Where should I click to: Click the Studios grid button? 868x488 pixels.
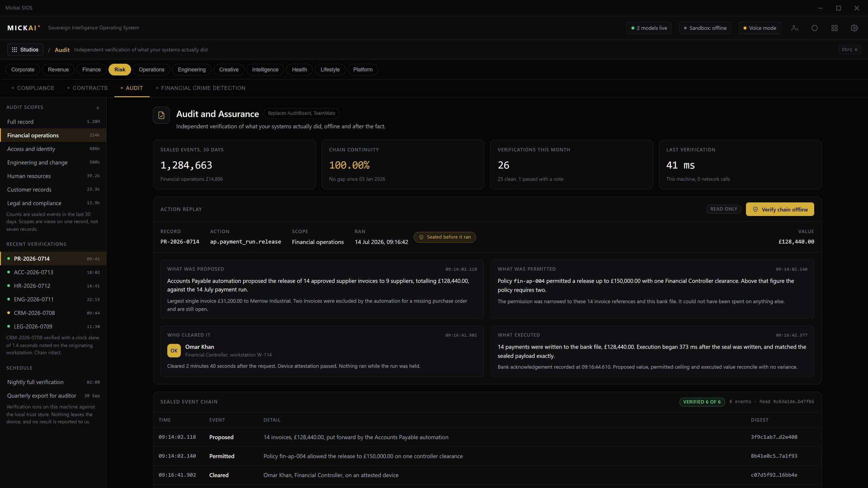click(x=25, y=49)
